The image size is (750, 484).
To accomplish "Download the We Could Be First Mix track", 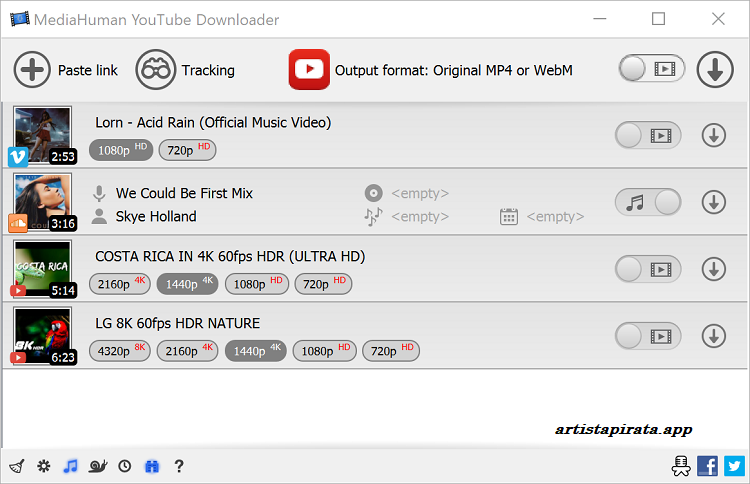I will coord(714,202).
